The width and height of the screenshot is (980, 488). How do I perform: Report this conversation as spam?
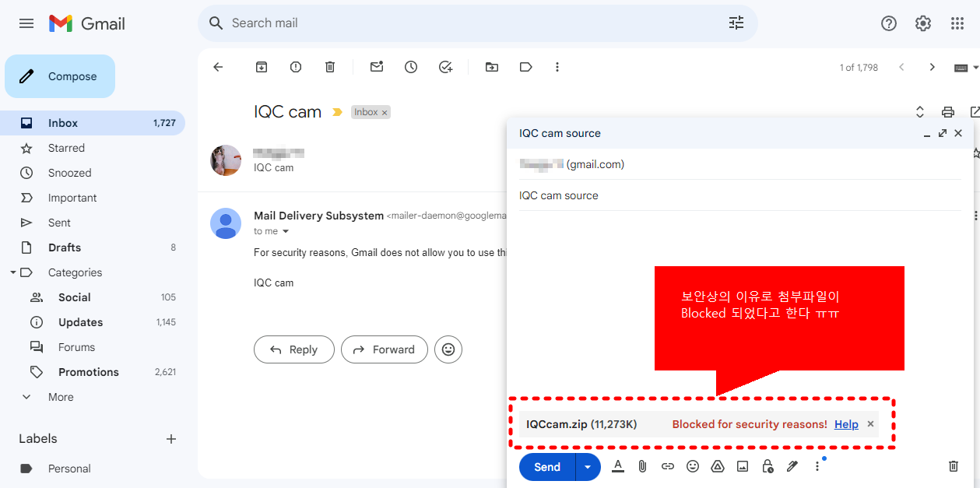coord(296,67)
